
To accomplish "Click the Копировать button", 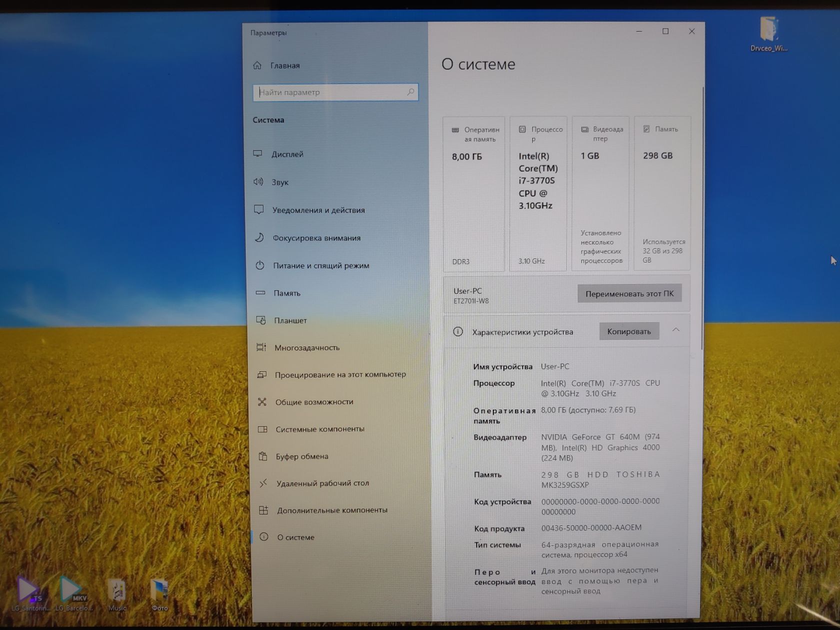I will pos(629,331).
